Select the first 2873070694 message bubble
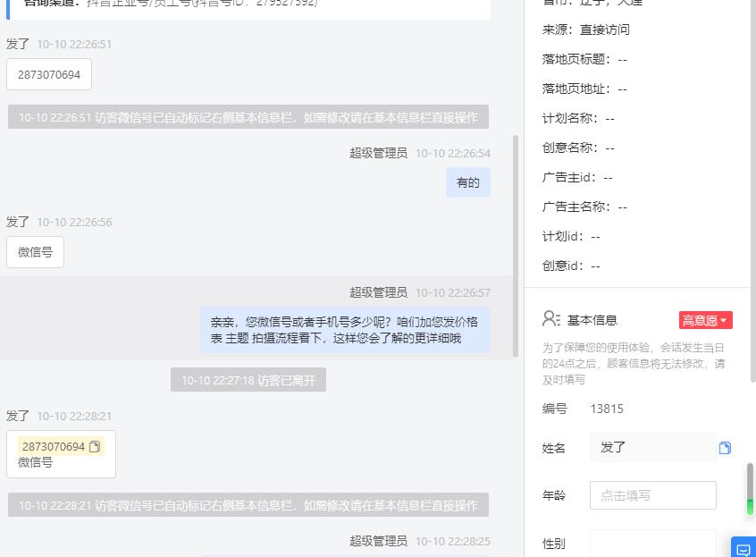The width and height of the screenshot is (756, 557). pos(49,74)
